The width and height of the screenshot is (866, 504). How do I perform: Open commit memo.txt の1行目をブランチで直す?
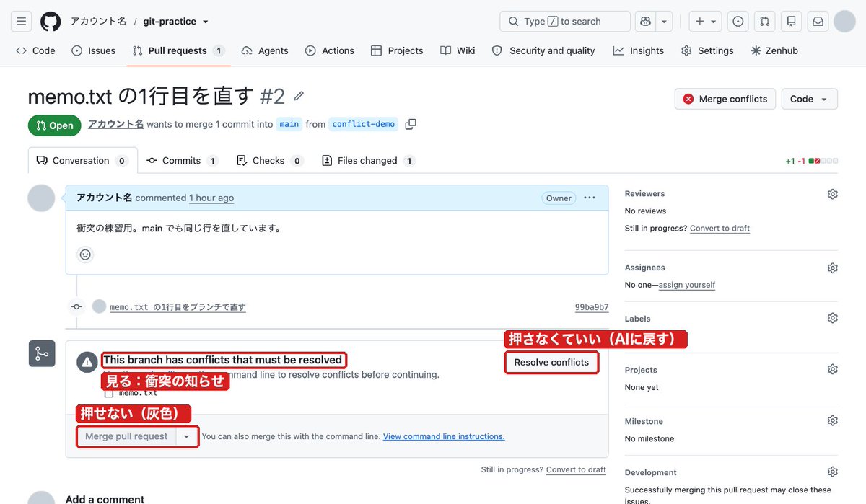(178, 306)
